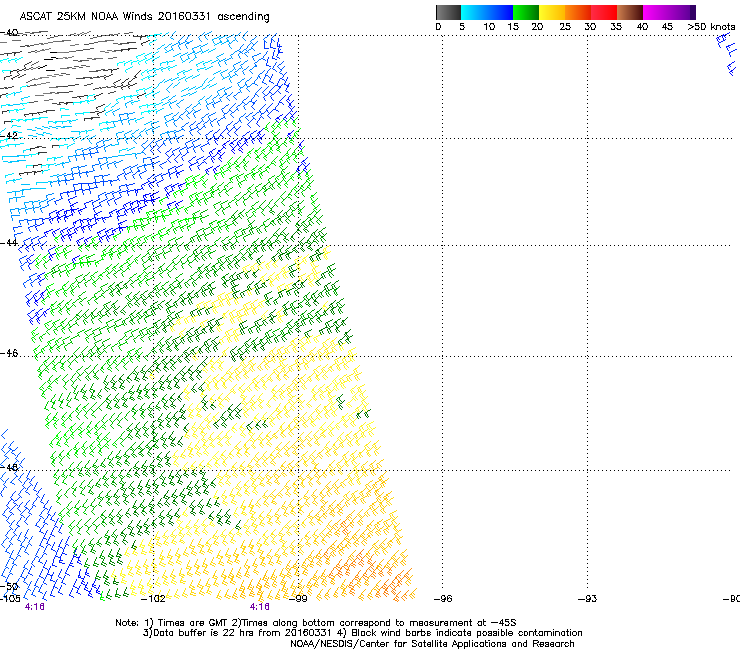Click the yellow 20-25 knots legend segment
740x650 pixels.
click(x=552, y=12)
